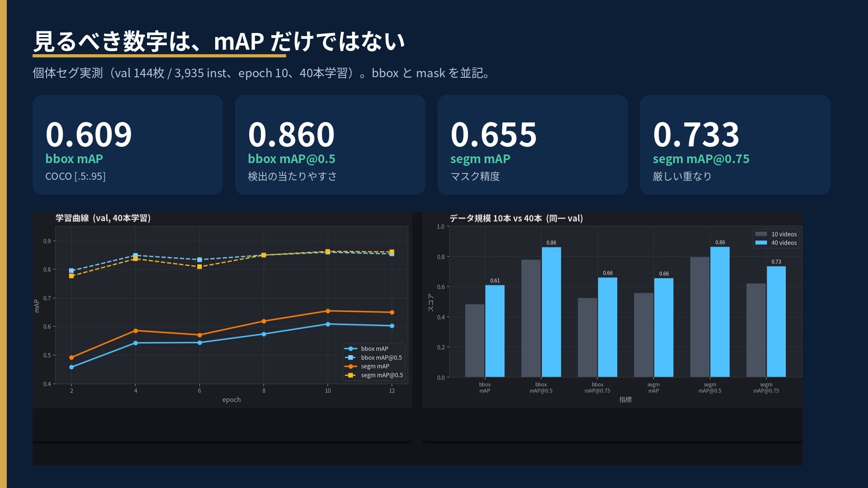Click the learning curve chart title '学習曲線'
The image size is (868, 488).
103,218
